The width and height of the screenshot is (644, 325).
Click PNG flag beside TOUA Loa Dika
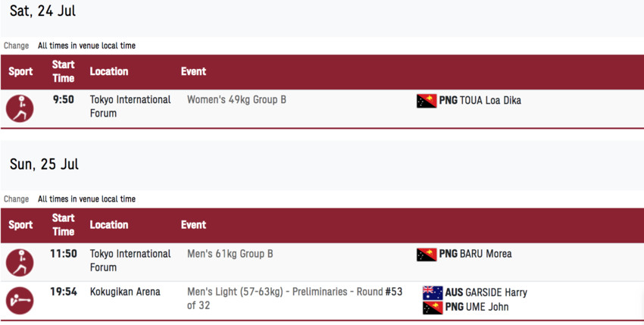tap(427, 101)
